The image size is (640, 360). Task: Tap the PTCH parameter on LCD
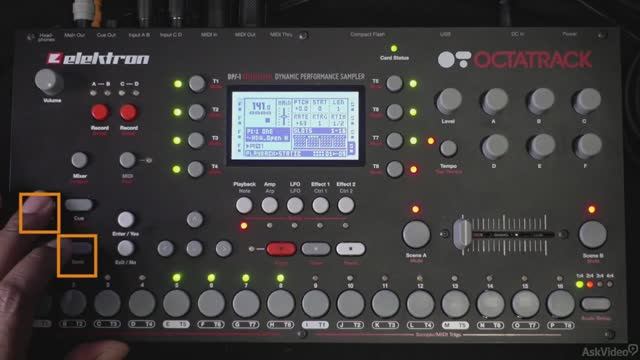click(x=301, y=102)
